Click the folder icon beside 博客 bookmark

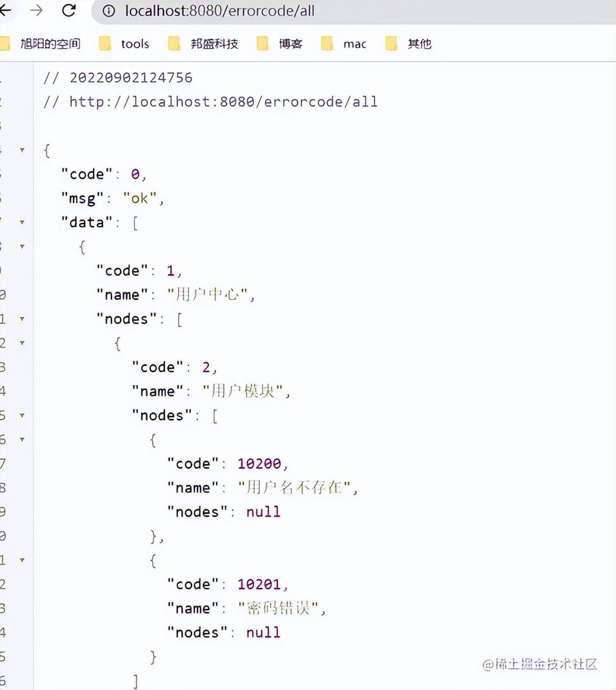click(263, 43)
